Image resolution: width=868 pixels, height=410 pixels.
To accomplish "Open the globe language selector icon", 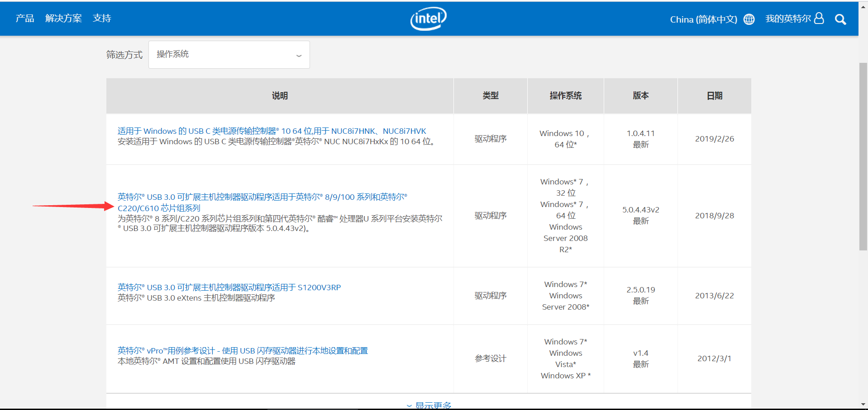I will pos(749,19).
